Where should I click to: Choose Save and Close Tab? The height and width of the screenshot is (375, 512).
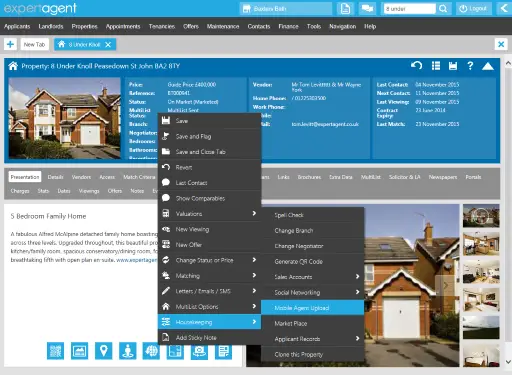click(x=209, y=152)
